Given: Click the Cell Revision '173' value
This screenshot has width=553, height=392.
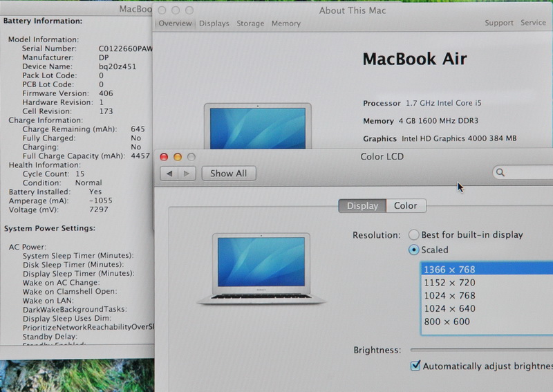Looking at the screenshot, I should pyautogui.click(x=106, y=111).
